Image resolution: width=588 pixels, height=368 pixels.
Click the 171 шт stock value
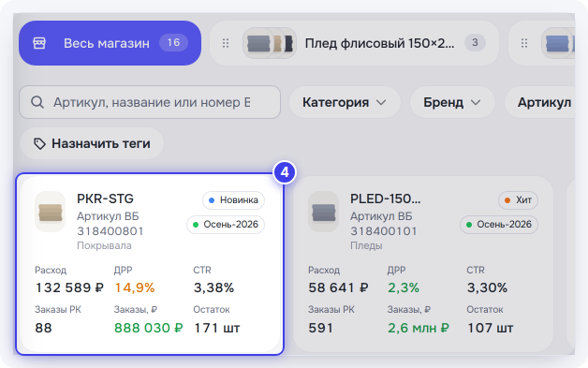coord(216,328)
